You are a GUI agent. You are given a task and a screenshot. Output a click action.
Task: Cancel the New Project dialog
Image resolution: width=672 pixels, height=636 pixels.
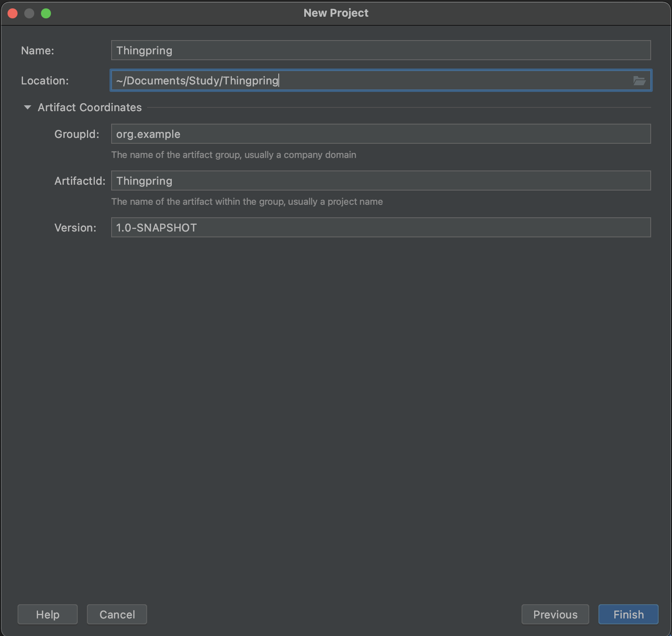(x=117, y=614)
